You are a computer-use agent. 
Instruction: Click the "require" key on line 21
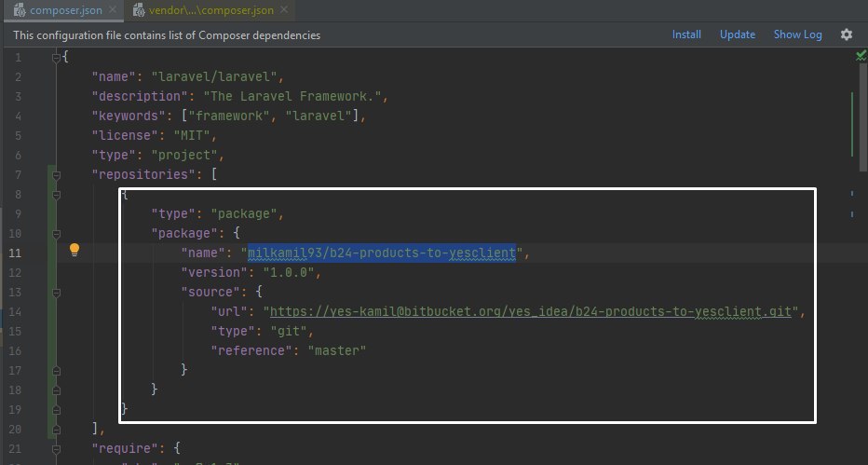pos(125,448)
